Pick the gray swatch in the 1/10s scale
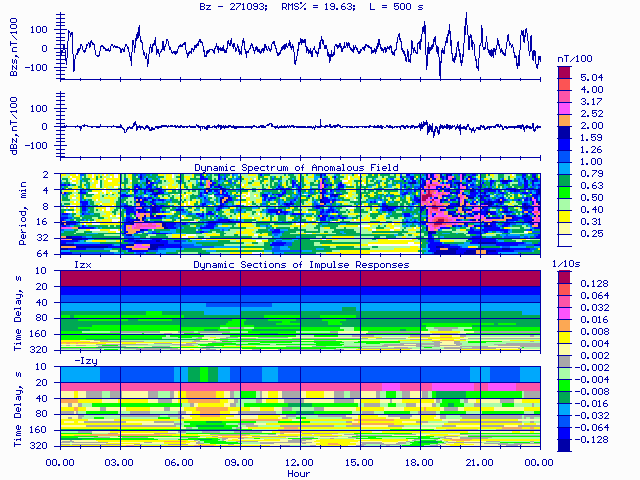The height and width of the screenshot is (480, 640). pyautogui.click(x=564, y=361)
